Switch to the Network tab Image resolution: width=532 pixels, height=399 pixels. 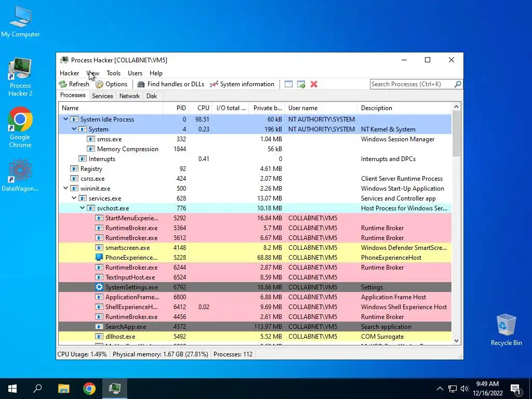(129, 96)
